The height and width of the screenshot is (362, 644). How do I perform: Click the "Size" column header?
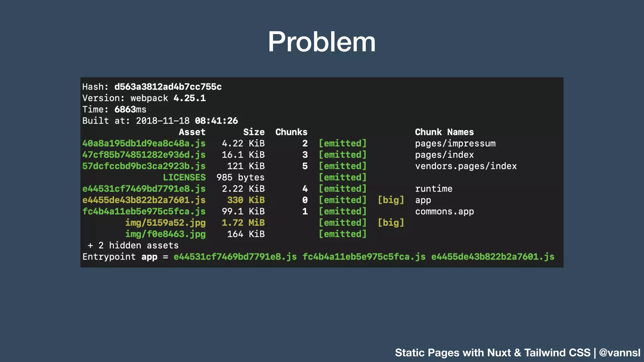coord(254,132)
